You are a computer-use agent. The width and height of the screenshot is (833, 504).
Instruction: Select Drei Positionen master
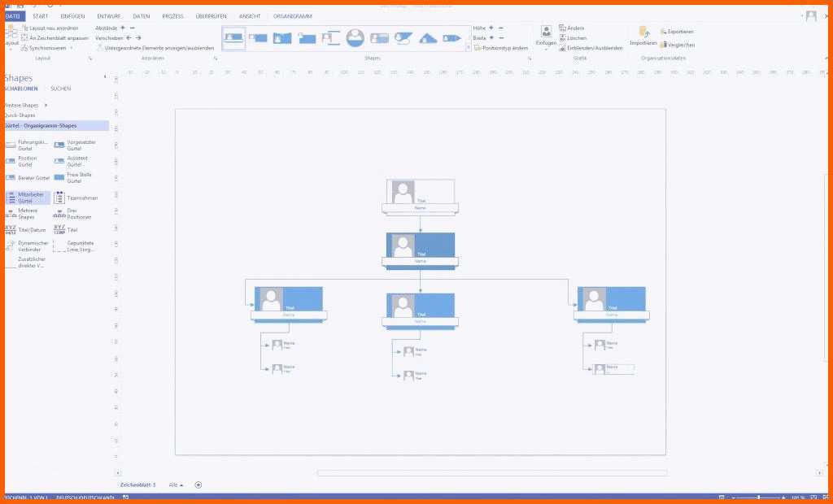click(x=73, y=214)
